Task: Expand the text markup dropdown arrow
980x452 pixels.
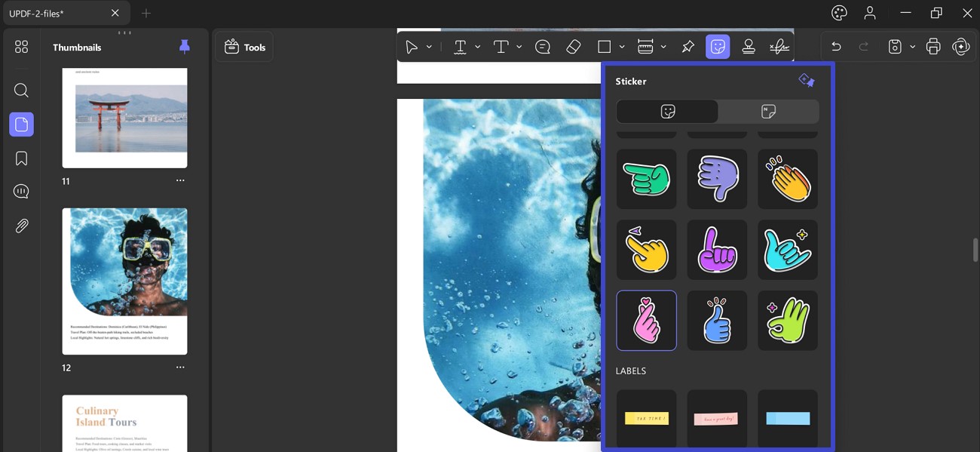Action: (x=477, y=47)
